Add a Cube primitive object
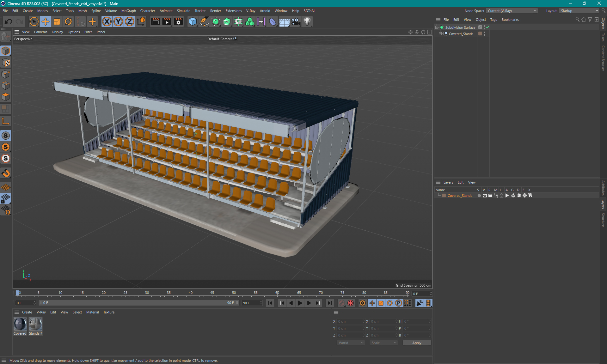 click(x=193, y=21)
